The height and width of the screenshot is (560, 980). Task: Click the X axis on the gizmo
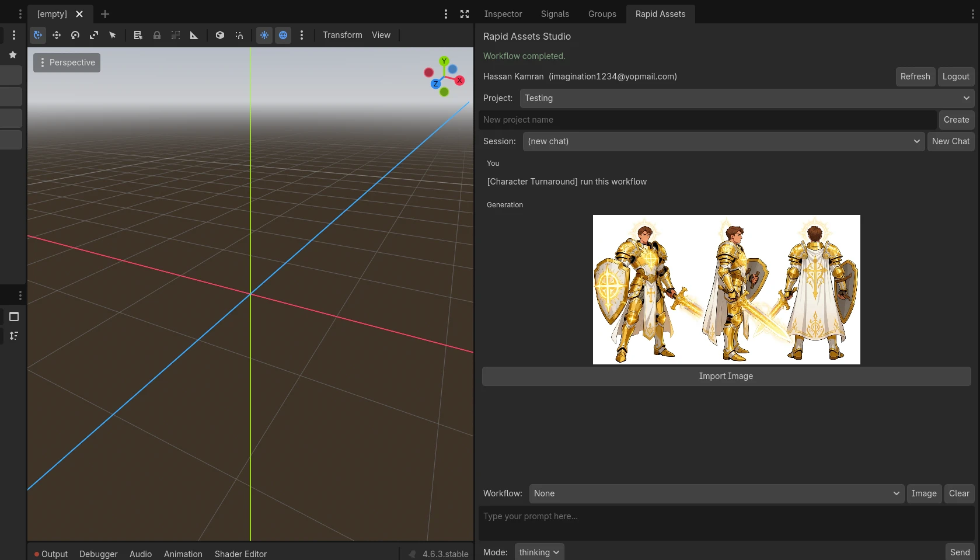460,81
